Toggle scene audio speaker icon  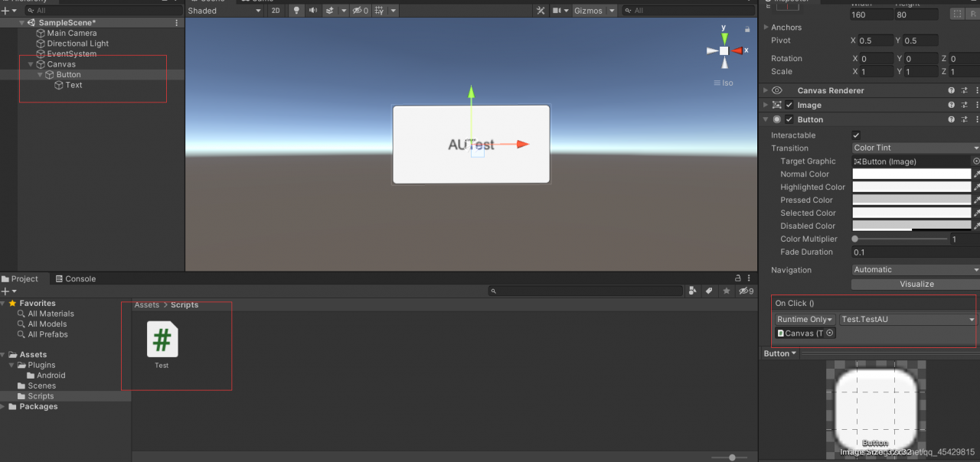coord(313,11)
